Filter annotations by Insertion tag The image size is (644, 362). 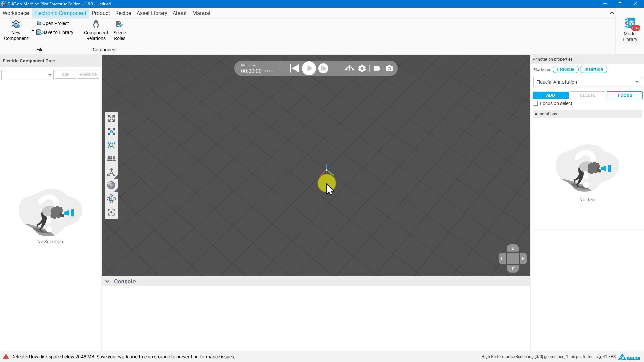(x=593, y=69)
